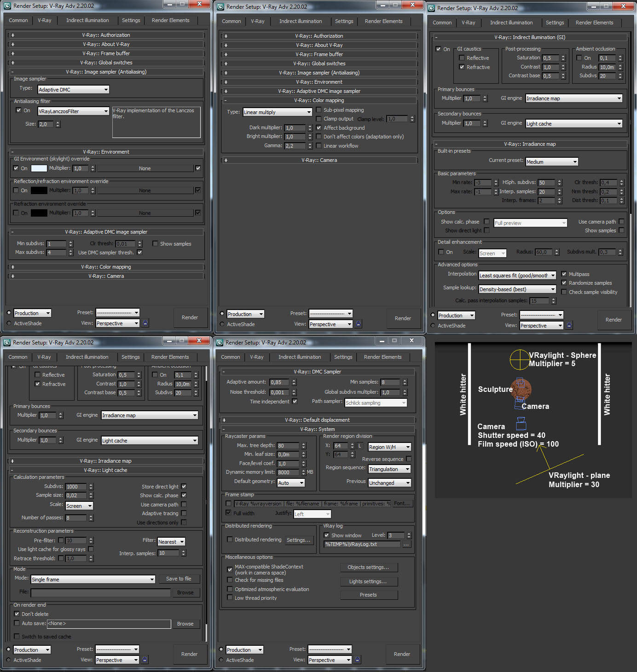The image size is (637, 672).
Task: Expand V-Ray:: Default displacement rollout
Action: [x=317, y=420]
